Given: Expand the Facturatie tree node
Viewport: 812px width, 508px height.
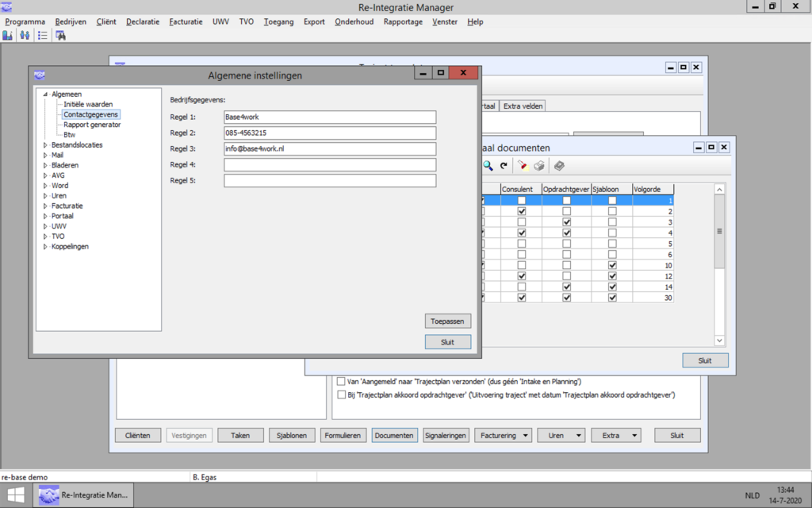Looking at the screenshot, I should tap(45, 206).
